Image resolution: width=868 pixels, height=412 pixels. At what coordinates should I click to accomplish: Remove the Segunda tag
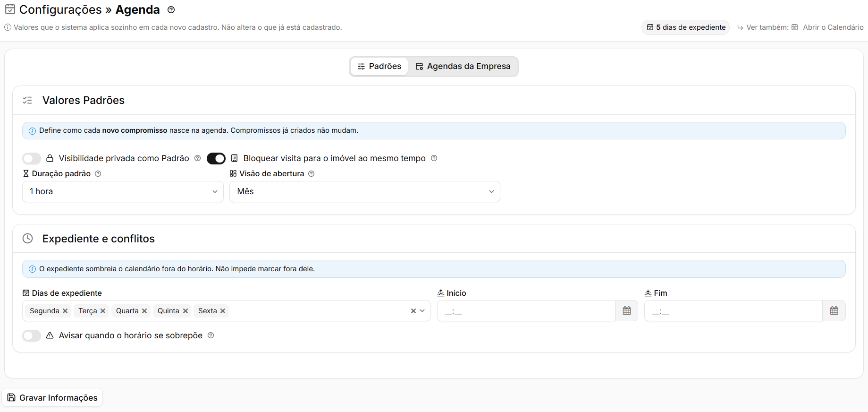pos(65,311)
